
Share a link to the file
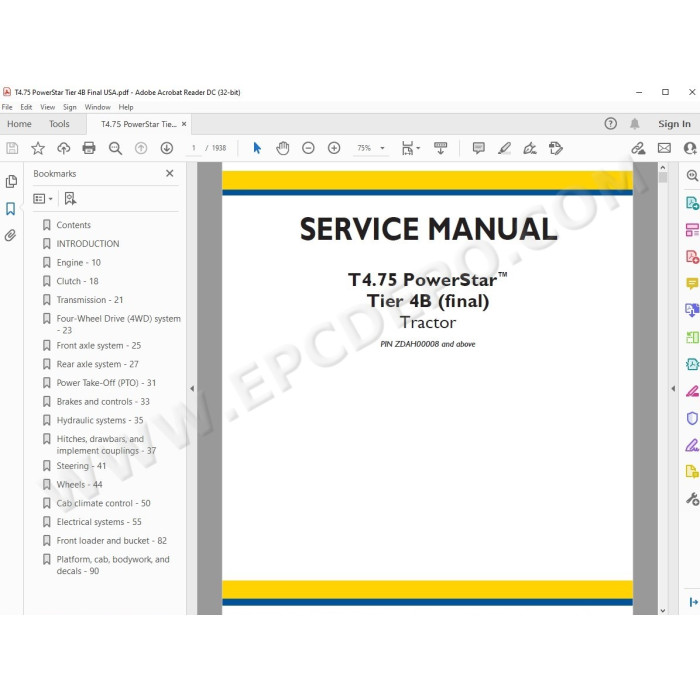638,148
